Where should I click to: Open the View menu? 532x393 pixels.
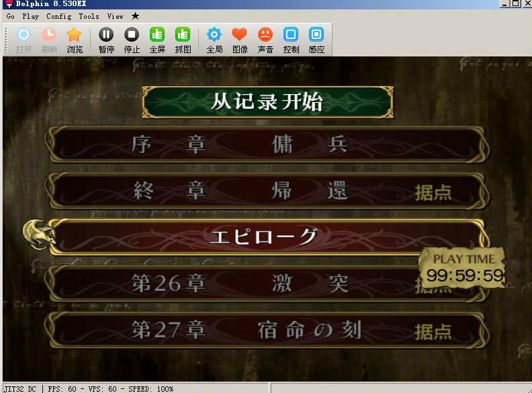115,16
